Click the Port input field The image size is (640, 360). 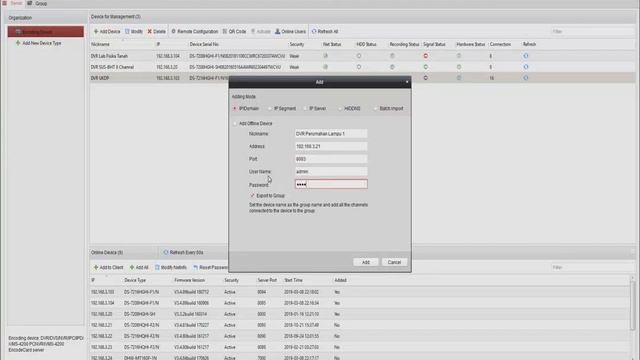[x=331, y=159]
